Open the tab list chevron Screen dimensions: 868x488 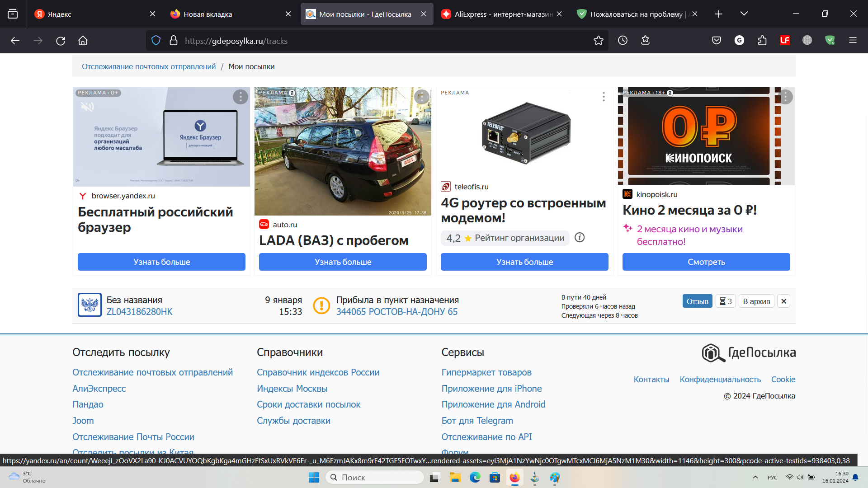click(x=744, y=14)
